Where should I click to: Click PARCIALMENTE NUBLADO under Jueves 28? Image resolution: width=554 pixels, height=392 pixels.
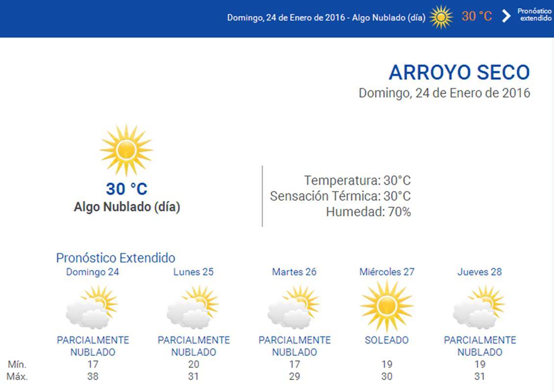(480, 346)
